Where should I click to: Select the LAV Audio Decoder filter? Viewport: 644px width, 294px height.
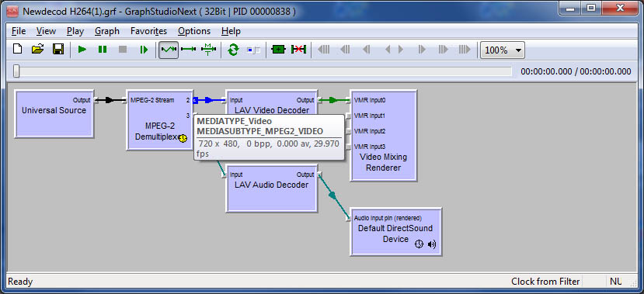pyautogui.click(x=271, y=189)
